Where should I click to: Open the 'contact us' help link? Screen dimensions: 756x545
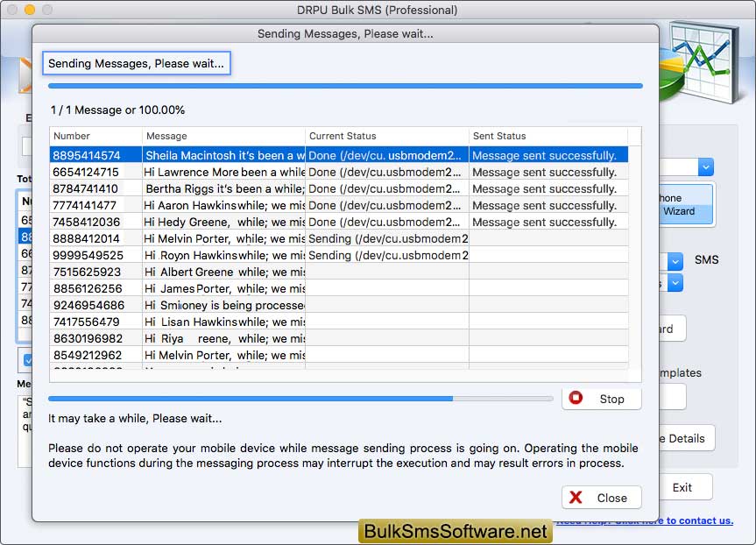[x=699, y=520]
